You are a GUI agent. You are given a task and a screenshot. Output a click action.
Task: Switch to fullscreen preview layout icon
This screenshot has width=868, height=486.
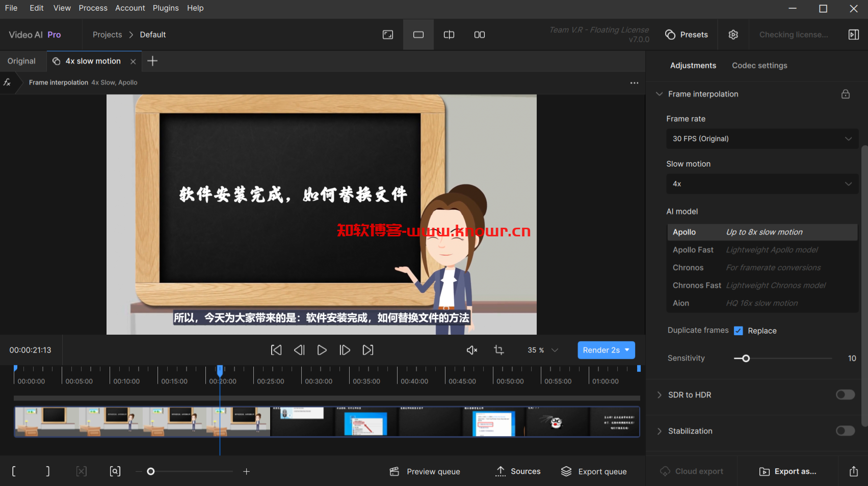[388, 35]
